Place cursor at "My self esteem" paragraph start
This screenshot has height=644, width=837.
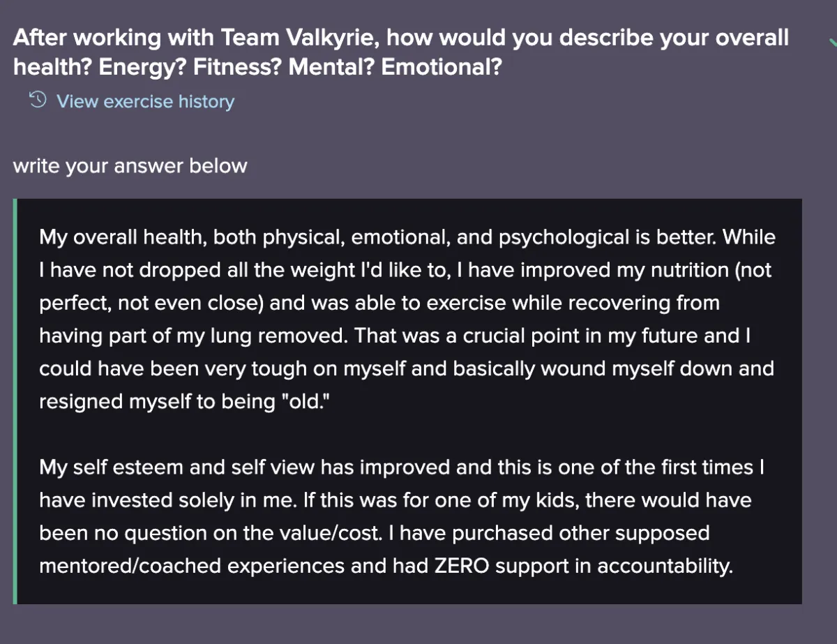coord(40,467)
